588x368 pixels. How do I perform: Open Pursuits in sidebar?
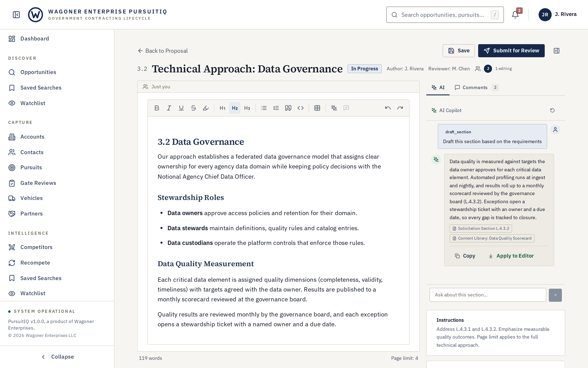tap(57, 167)
